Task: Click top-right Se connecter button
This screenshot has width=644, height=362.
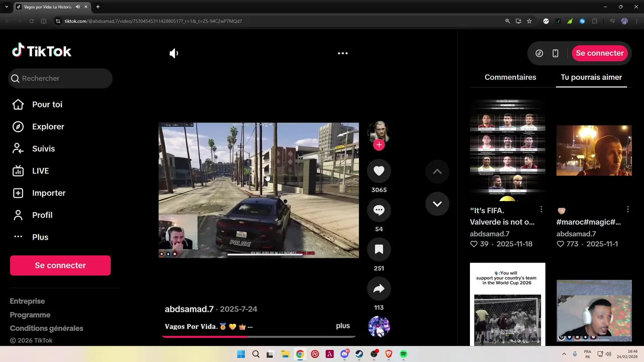Action: coord(600,53)
